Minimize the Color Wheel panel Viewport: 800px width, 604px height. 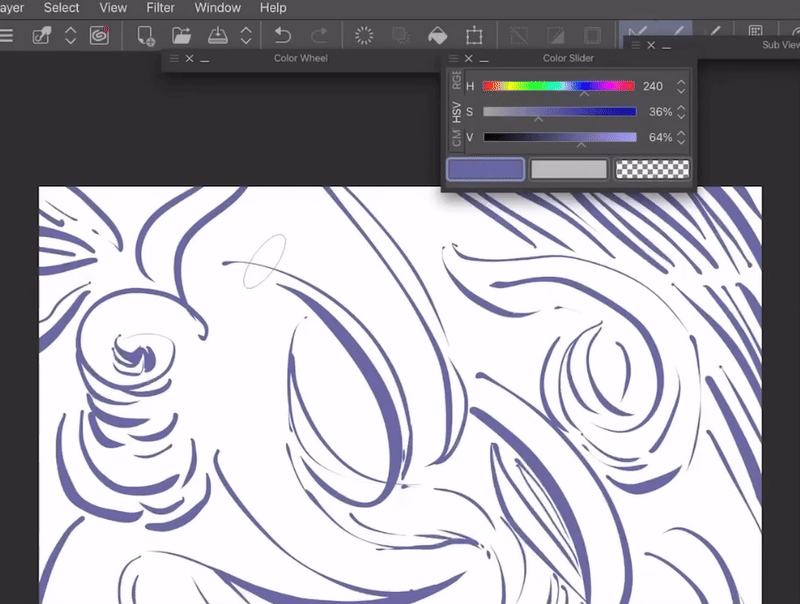[205, 59]
